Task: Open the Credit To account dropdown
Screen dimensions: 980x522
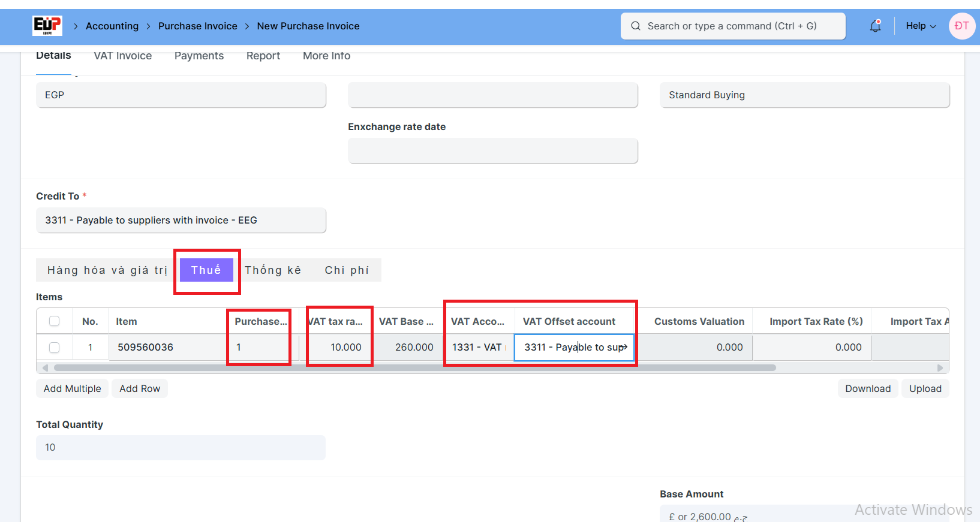Action: click(181, 221)
